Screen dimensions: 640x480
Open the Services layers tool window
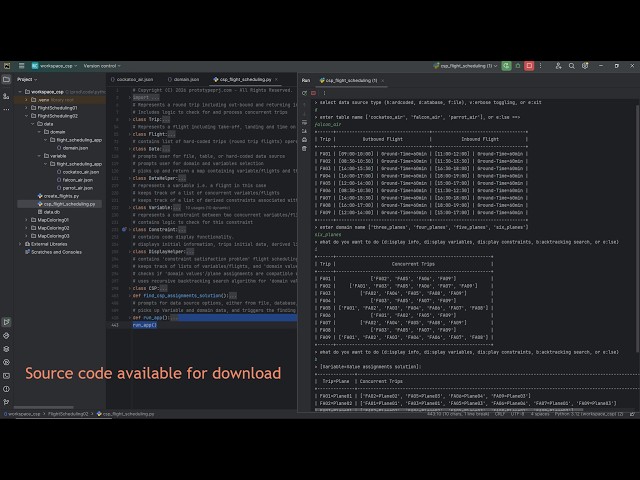pyautogui.click(x=6, y=349)
